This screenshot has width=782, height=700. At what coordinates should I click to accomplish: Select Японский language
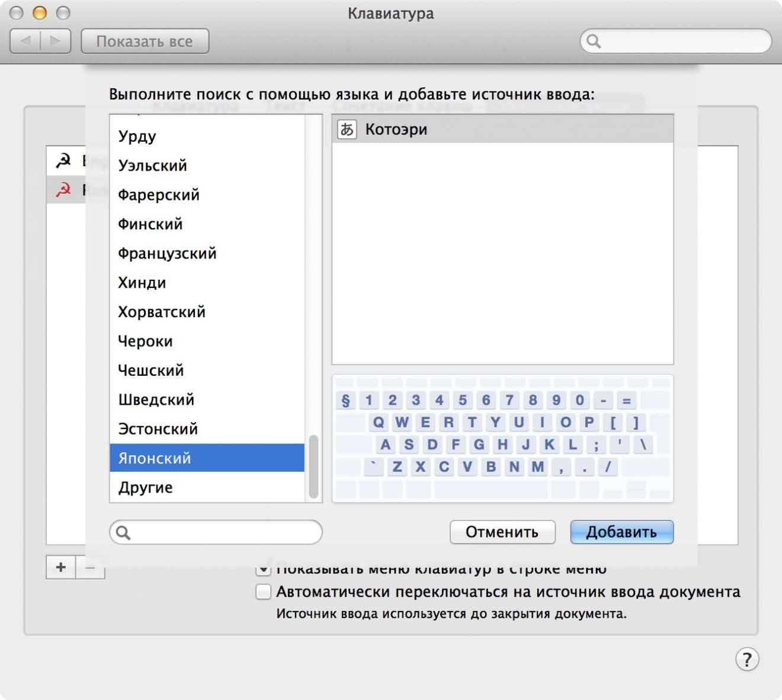[207, 458]
